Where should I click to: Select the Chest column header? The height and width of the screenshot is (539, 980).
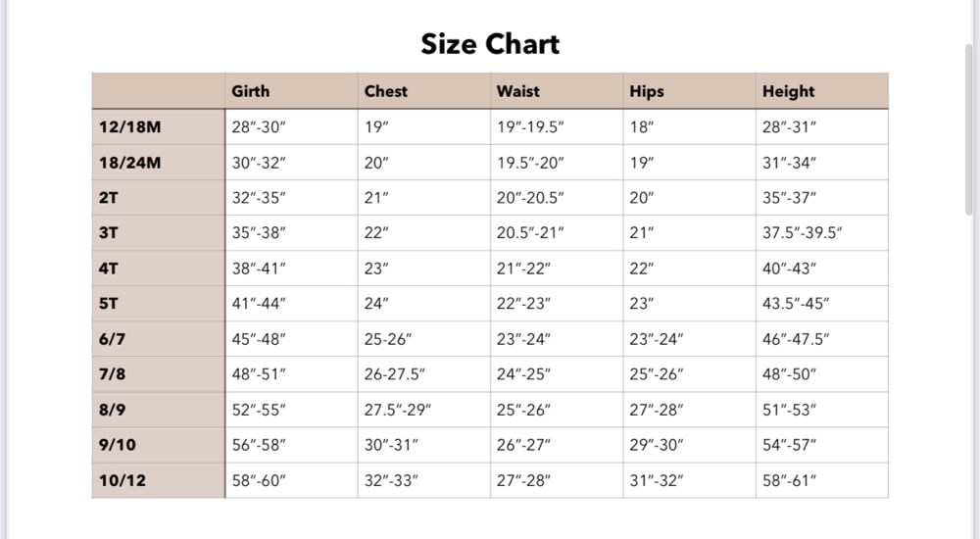[x=385, y=91]
